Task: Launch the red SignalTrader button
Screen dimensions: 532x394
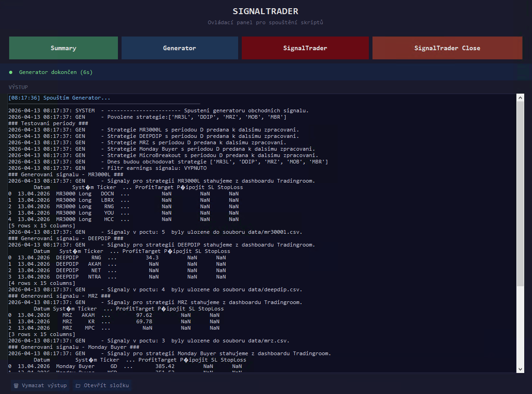Action: point(305,48)
